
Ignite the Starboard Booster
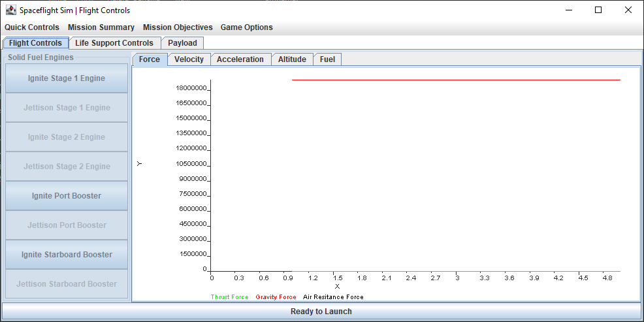(67, 254)
